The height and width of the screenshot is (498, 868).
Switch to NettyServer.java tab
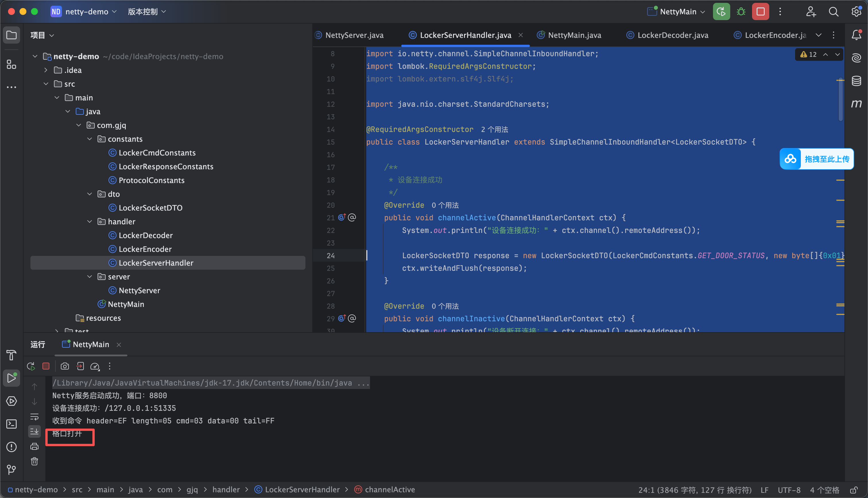click(349, 35)
